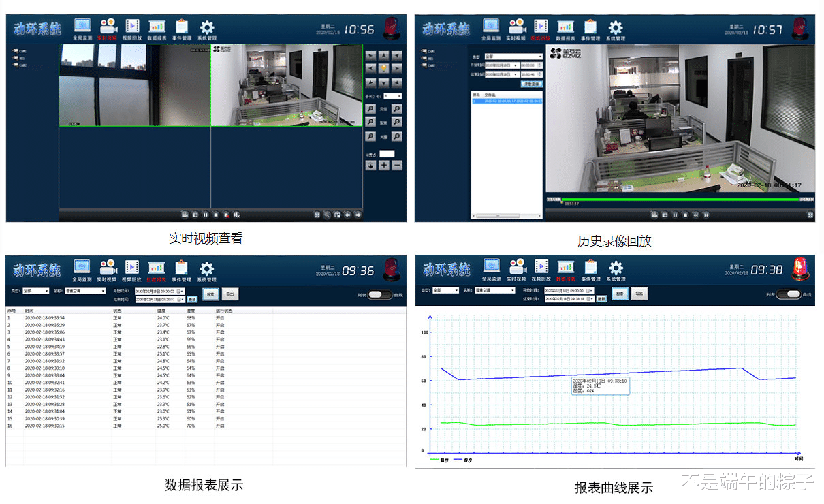Open 视频回放 in the live video panel
Viewport: 824px width, 504px height.
point(133,30)
